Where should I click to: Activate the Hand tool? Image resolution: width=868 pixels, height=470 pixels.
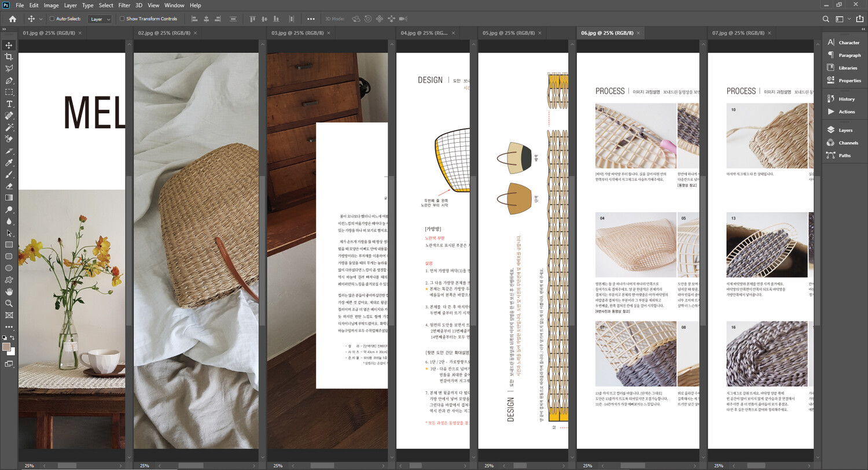(x=9, y=291)
